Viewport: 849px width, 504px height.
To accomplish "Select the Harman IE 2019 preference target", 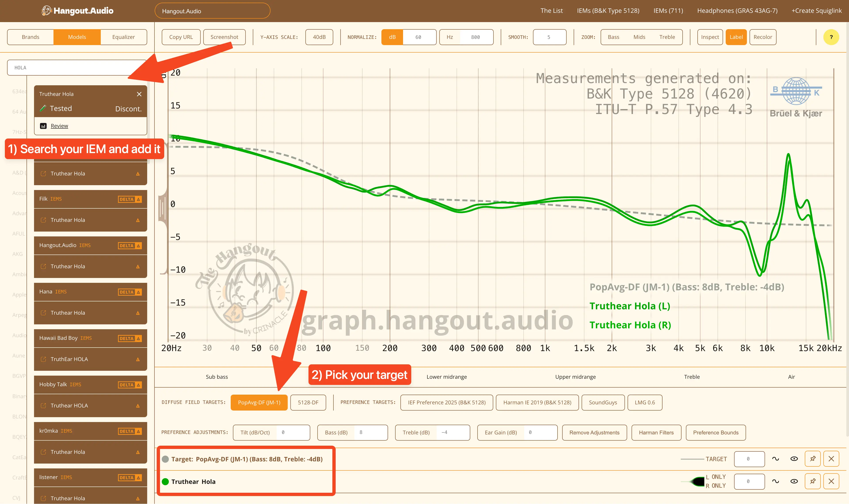I will click(537, 402).
